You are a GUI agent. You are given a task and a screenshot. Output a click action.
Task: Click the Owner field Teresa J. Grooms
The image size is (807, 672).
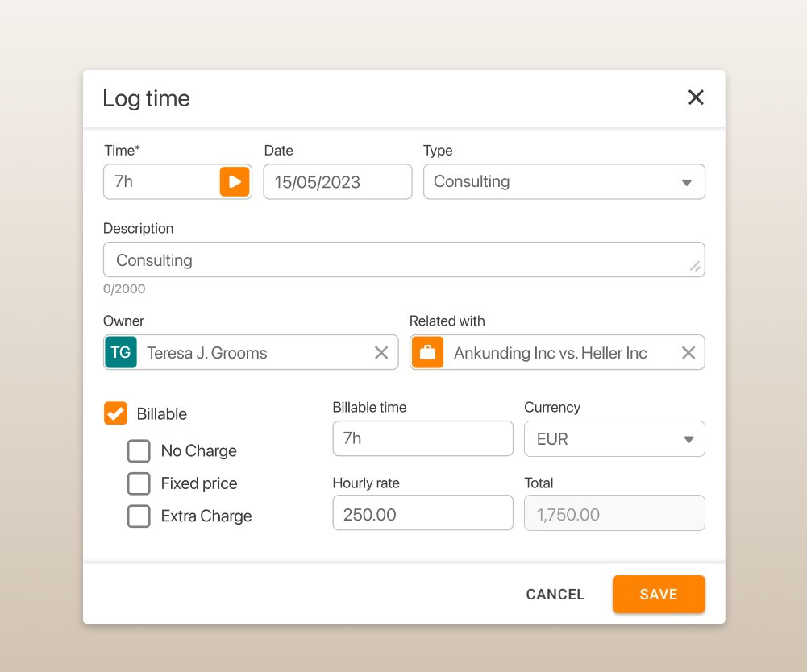pos(252,352)
